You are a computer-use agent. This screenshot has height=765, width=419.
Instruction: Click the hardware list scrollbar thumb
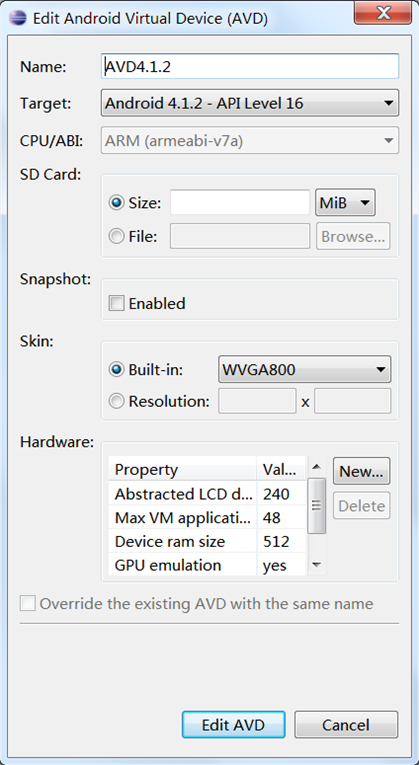point(317,505)
